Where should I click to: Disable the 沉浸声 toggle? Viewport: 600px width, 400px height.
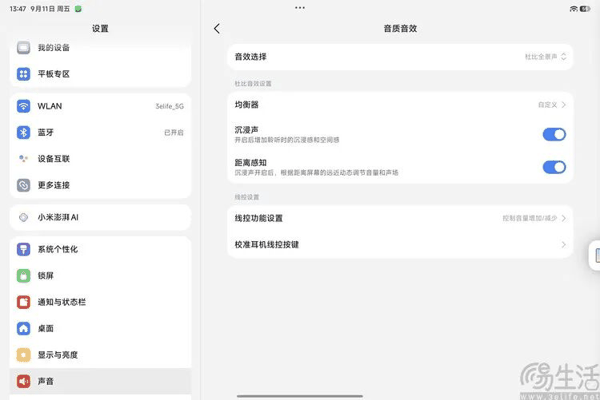tap(554, 134)
